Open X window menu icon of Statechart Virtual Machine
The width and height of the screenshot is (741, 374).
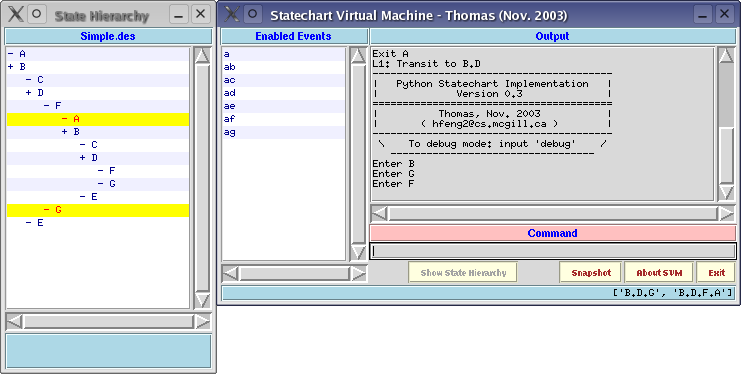click(232, 14)
